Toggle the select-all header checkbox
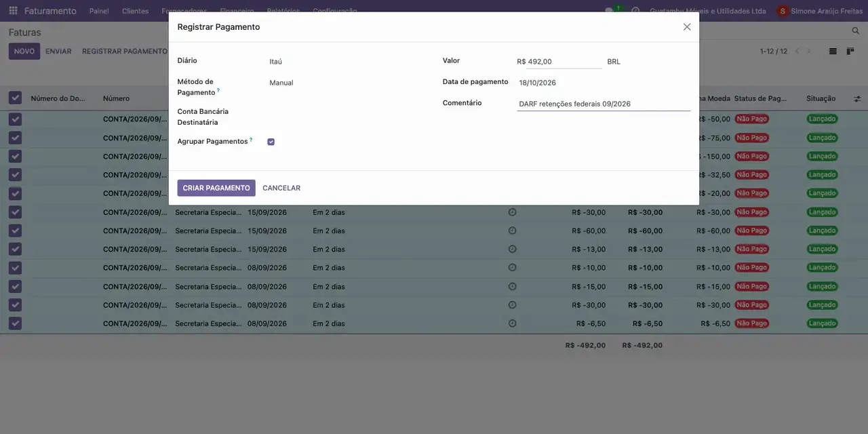 (15, 98)
